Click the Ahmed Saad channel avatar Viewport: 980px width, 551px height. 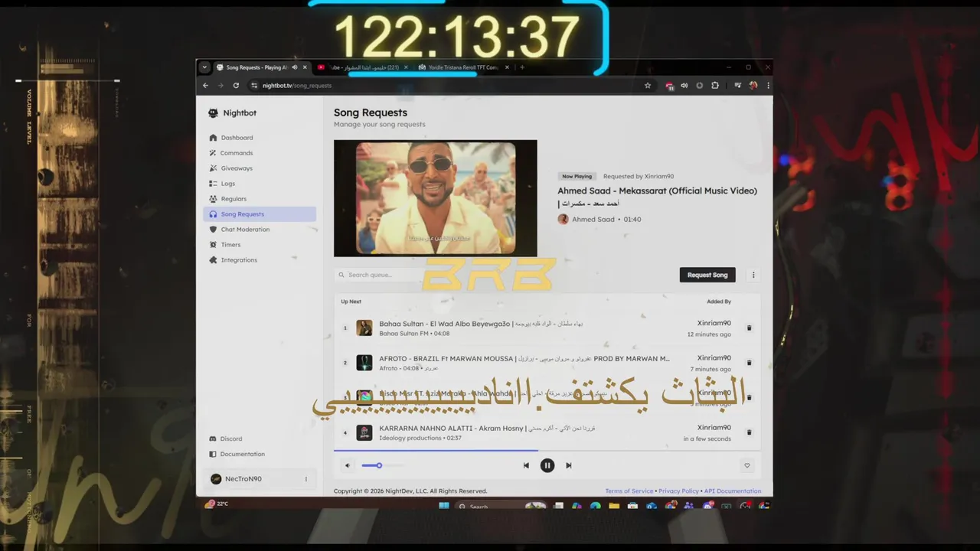point(563,219)
